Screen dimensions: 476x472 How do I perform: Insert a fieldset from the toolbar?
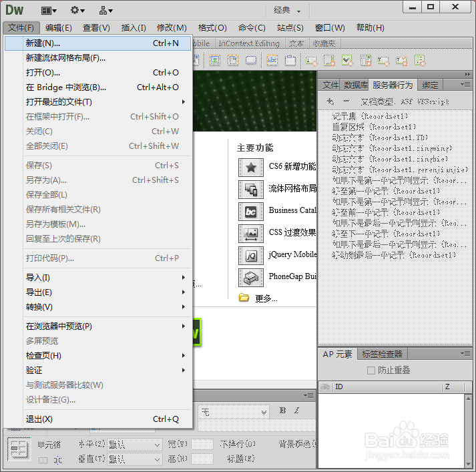point(290,60)
